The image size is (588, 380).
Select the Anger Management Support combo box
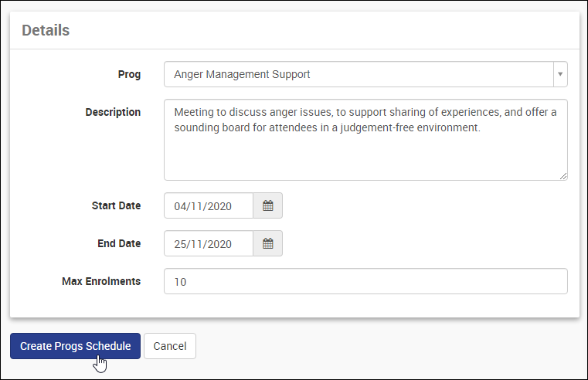tap(359, 75)
